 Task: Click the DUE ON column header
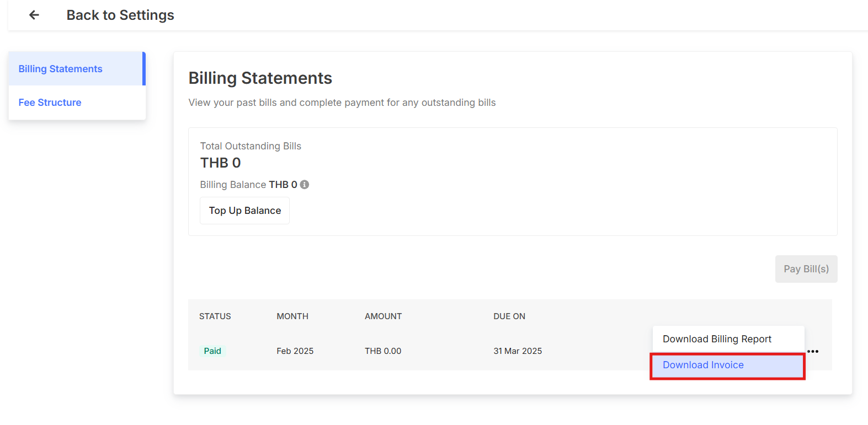[509, 316]
